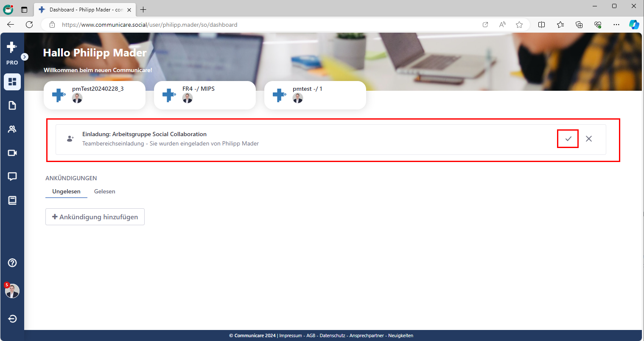Screen dimensions: 644x341
Task: Open the Favorites list icon
Action: 560,25
